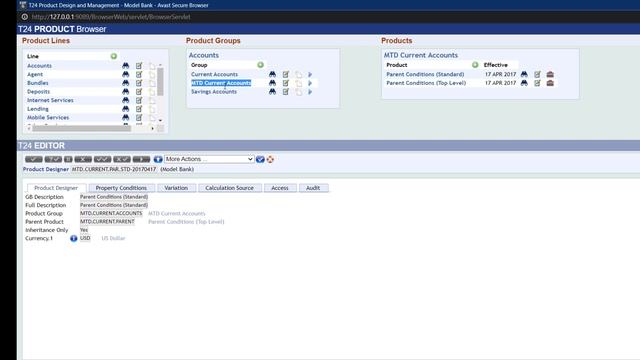Image resolution: width=640 pixels, height=360 pixels.
Task: Click the Product Lines horizontal scrollbar right arrow
Action: 153,129
